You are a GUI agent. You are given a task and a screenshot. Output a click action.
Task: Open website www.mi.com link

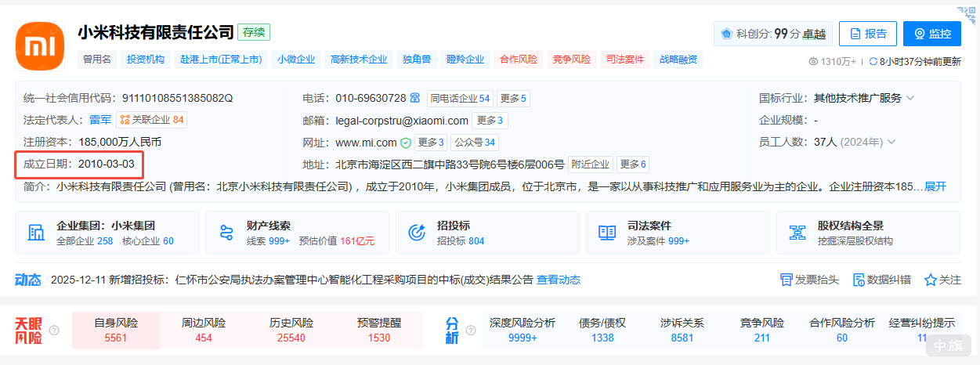coord(366,143)
